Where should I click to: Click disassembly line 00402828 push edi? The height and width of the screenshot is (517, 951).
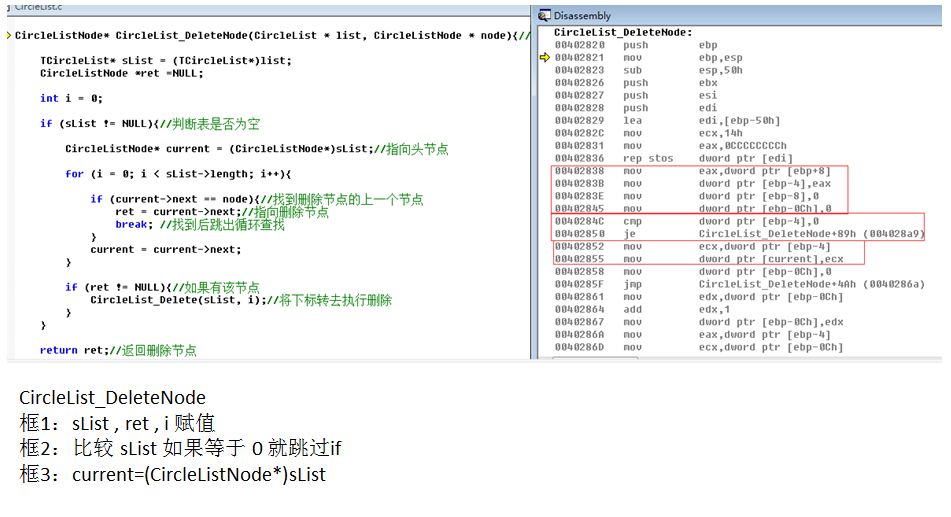point(636,108)
